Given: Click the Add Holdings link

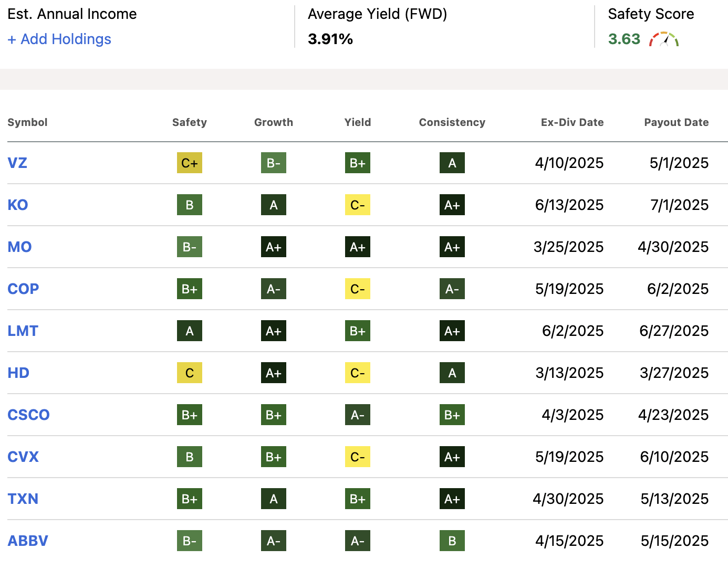Looking at the screenshot, I should (59, 39).
